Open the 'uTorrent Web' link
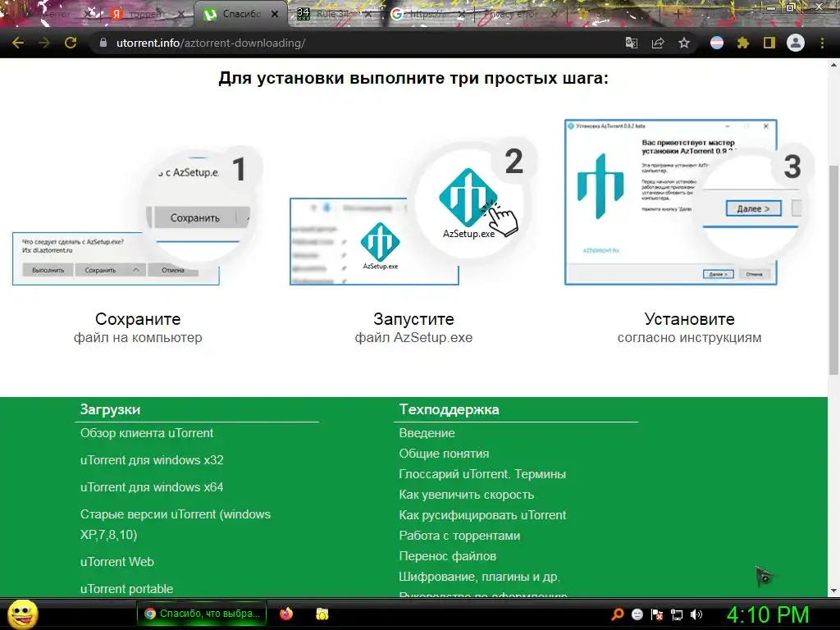 (116, 562)
